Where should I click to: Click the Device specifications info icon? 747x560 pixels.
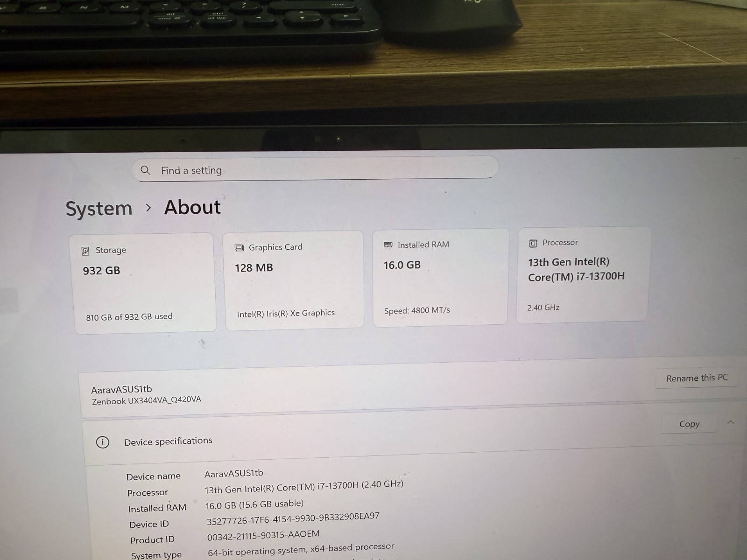[103, 442]
